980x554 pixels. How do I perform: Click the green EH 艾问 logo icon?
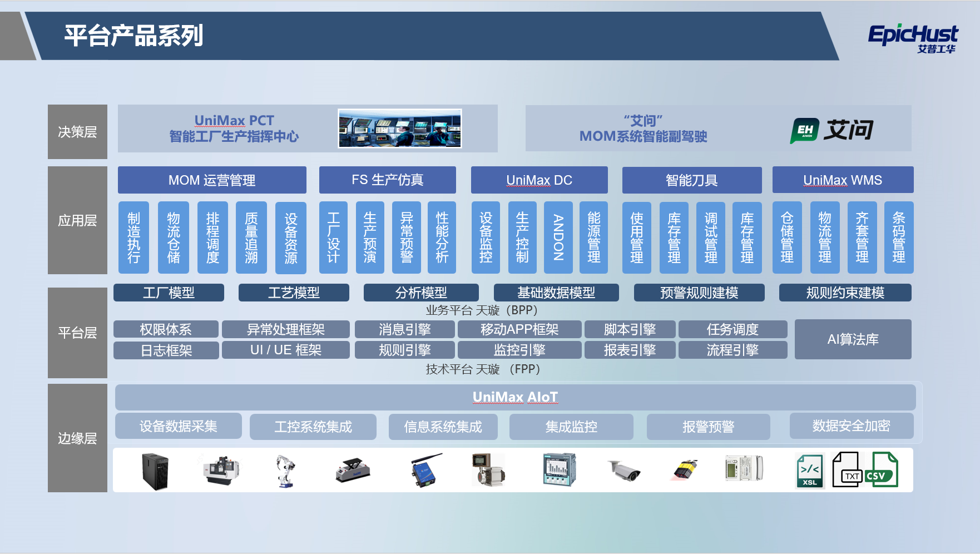pos(804,131)
